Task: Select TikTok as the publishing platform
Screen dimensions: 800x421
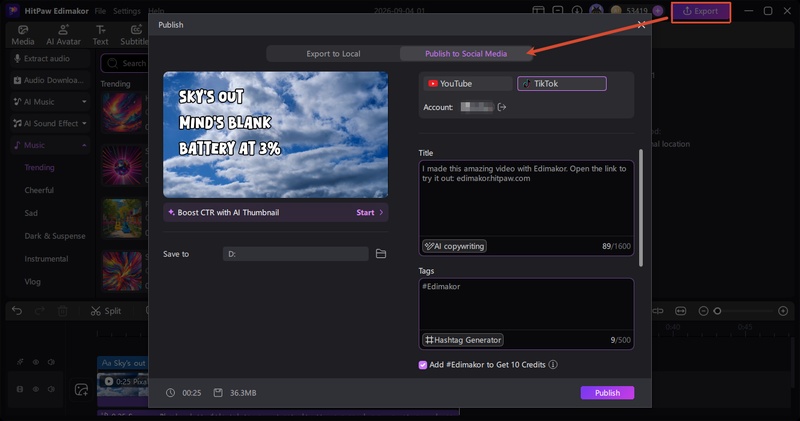Action: (x=562, y=84)
